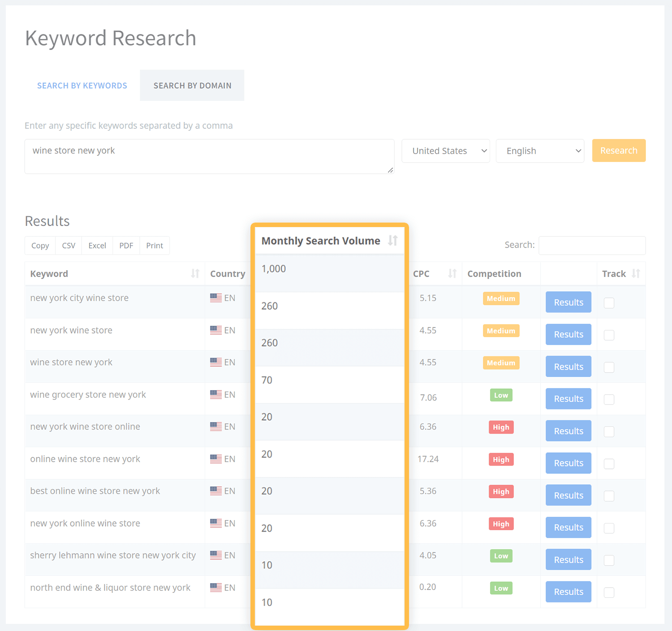Click Medium competition badge for new york wine store
The height and width of the screenshot is (631, 672).
point(501,331)
